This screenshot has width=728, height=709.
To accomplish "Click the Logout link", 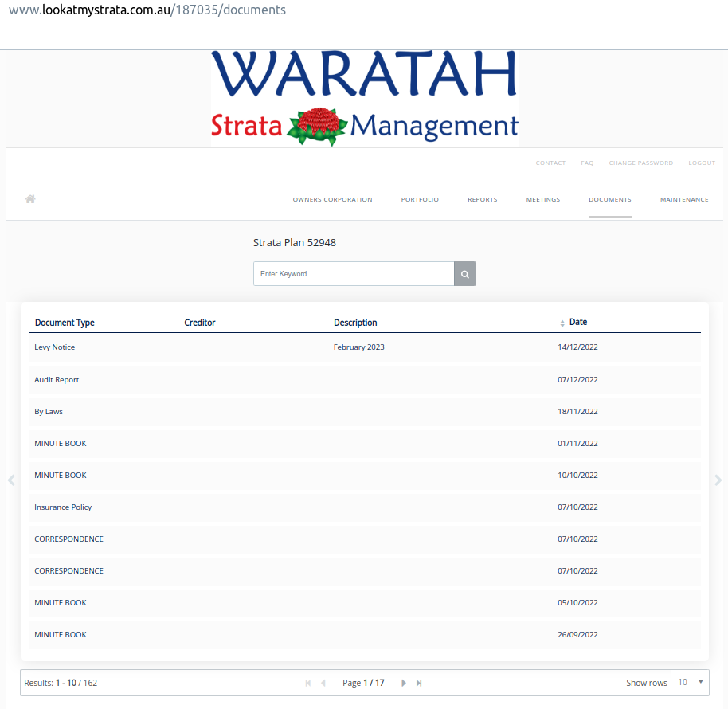I will click(702, 163).
